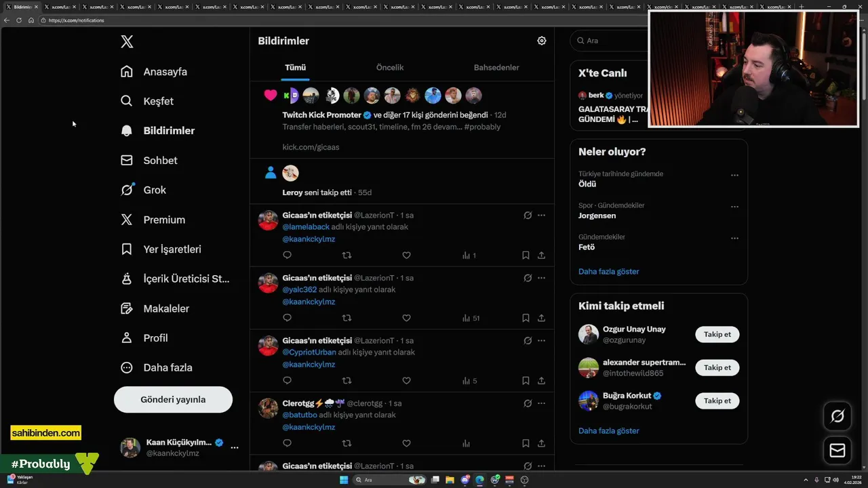This screenshot has width=868, height=488.
Task: Repost the @yalc362 reply post
Action: [347, 318]
